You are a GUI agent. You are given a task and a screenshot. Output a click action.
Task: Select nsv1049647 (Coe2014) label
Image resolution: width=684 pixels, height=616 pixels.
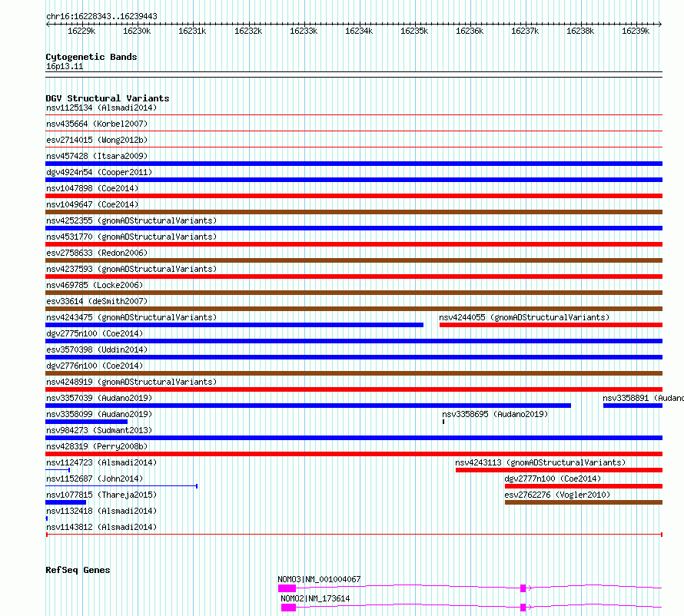[92, 204]
